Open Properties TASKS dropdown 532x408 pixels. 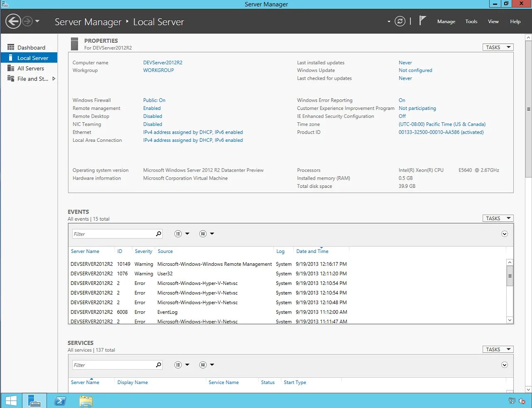click(498, 47)
